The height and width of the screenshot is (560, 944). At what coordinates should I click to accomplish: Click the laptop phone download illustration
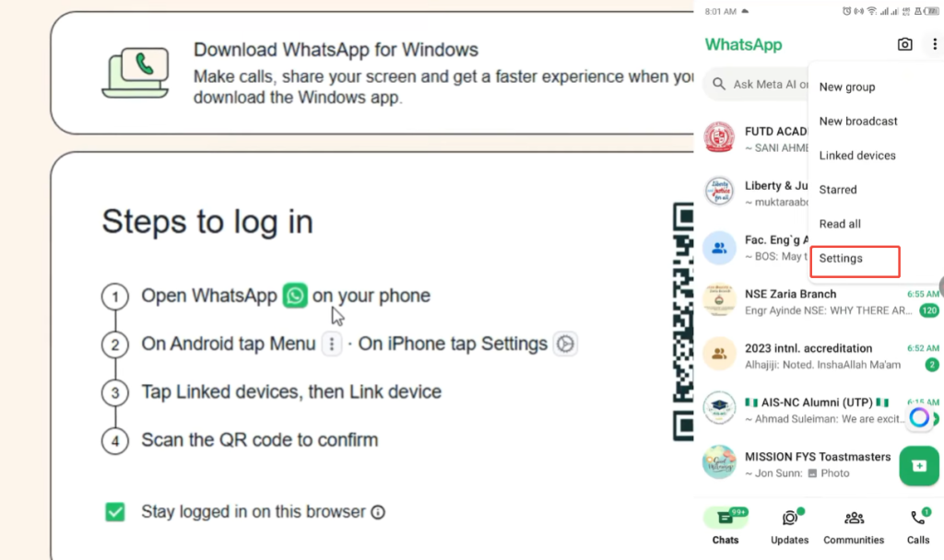coord(136,72)
